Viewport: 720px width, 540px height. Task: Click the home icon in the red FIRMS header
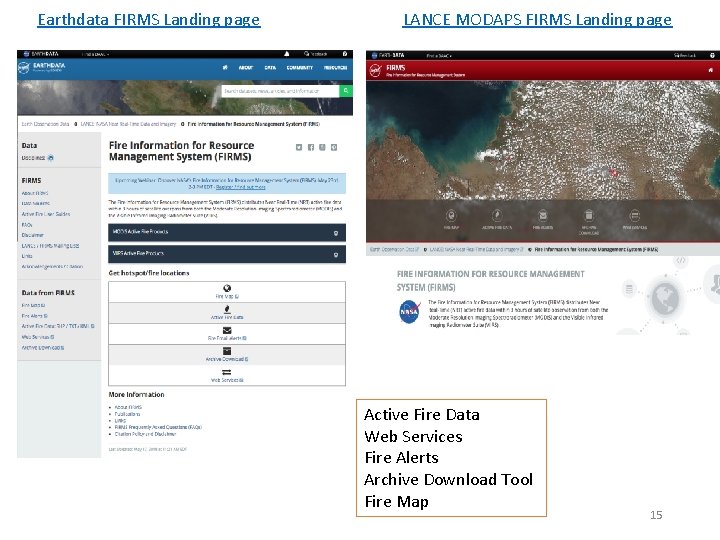coord(711,70)
